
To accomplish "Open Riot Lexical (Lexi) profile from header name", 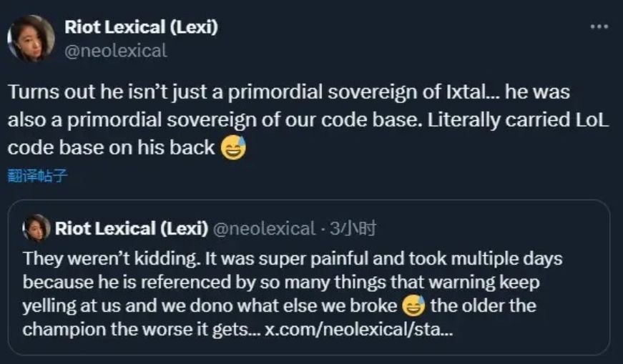I will pos(141,27).
